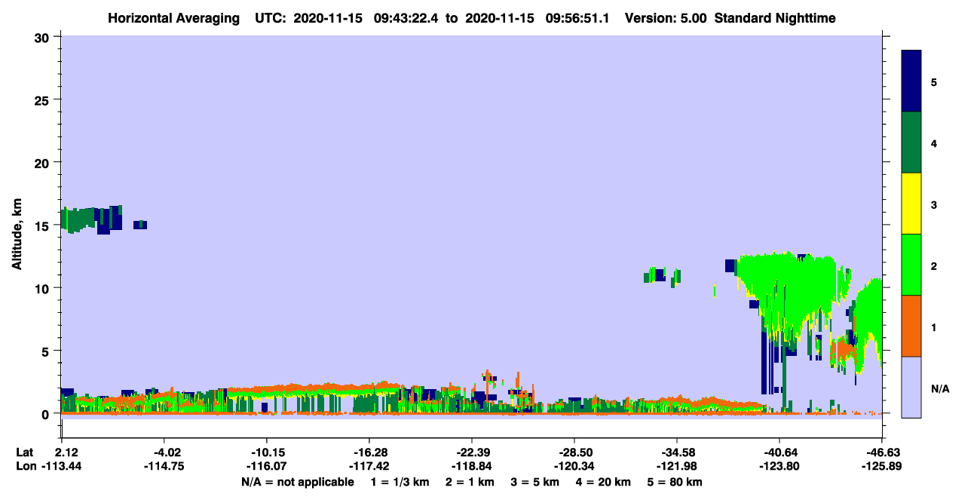The height and width of the screenshot is (503, 980).
Task: Click the 'Altitude, km' axis label
Action: click(17, 235)
